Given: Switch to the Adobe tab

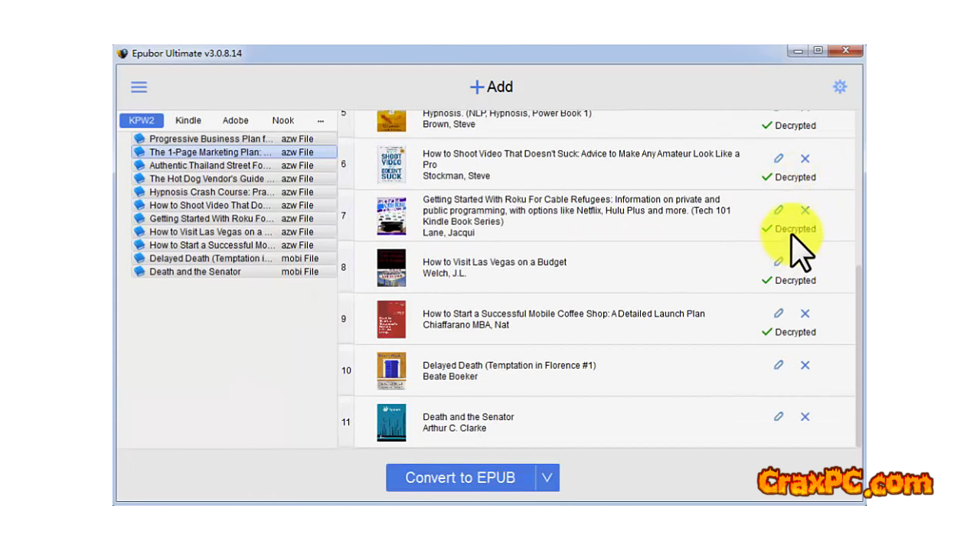Looking at the screenshot, I should tap(236, 120).
